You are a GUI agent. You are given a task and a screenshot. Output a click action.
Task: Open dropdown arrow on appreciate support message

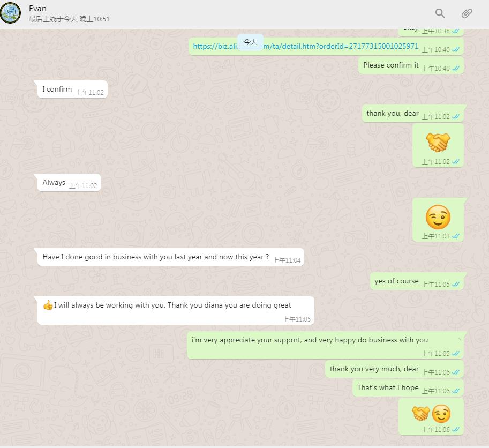460,339
